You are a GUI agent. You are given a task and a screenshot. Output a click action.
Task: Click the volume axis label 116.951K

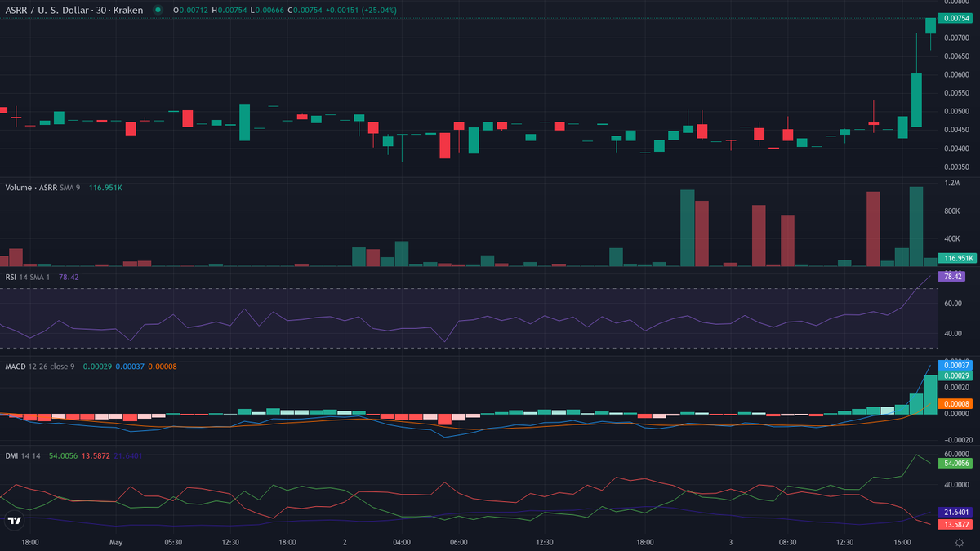click(x=957, y=258)
